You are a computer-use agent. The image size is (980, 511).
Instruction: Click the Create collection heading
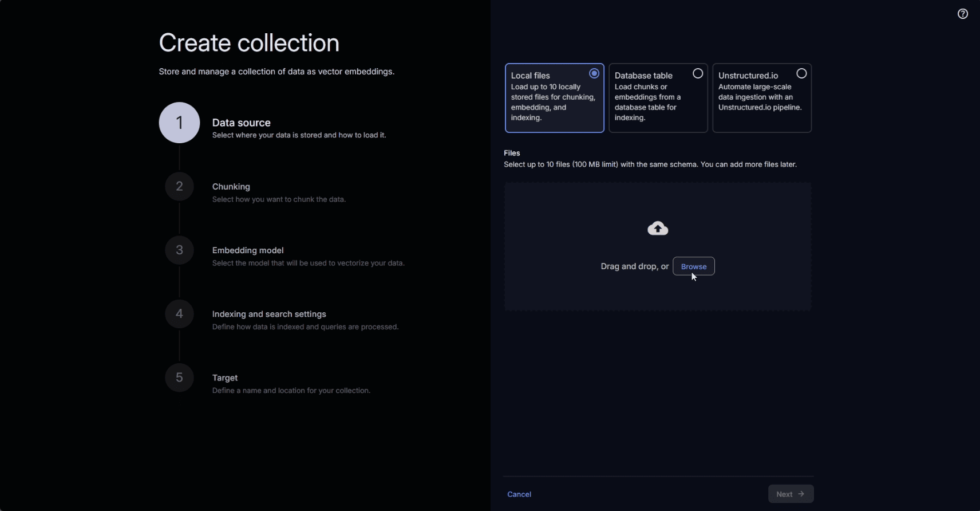tap(249, 43)
